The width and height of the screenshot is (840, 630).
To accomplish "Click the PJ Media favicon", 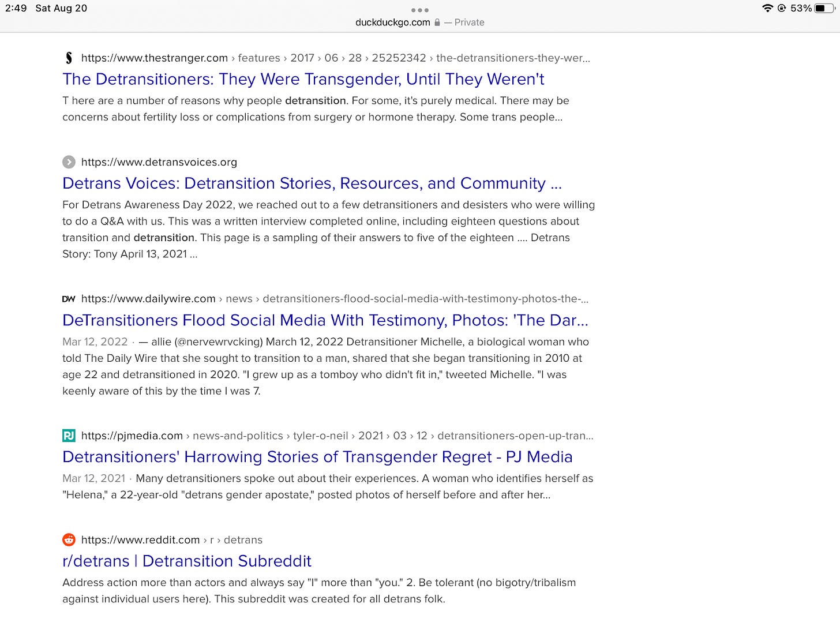I will 69,436.
